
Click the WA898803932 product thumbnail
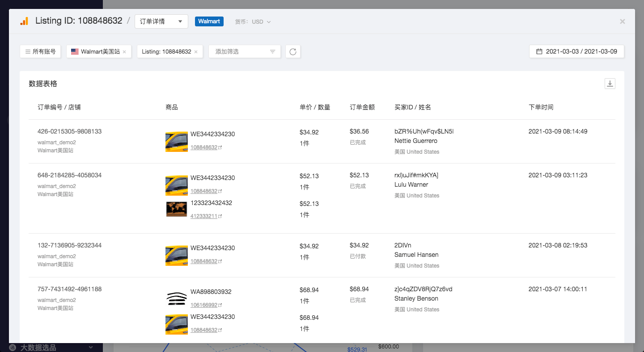(x=176, y=298)
